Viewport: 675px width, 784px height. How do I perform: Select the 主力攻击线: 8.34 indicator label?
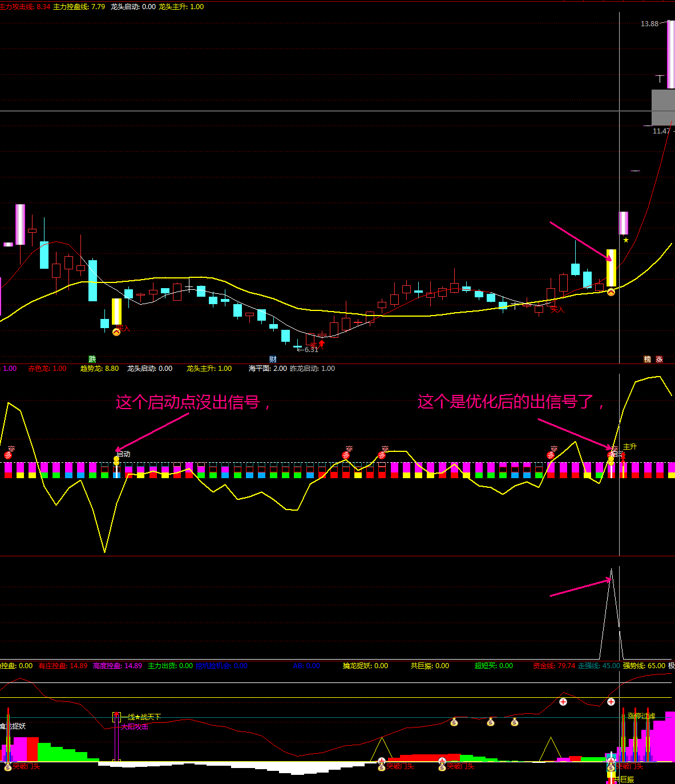pos(25,7)
